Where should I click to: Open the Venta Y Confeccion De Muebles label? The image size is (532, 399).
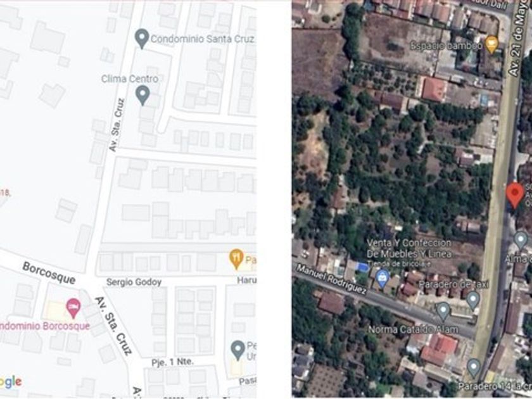409,248
